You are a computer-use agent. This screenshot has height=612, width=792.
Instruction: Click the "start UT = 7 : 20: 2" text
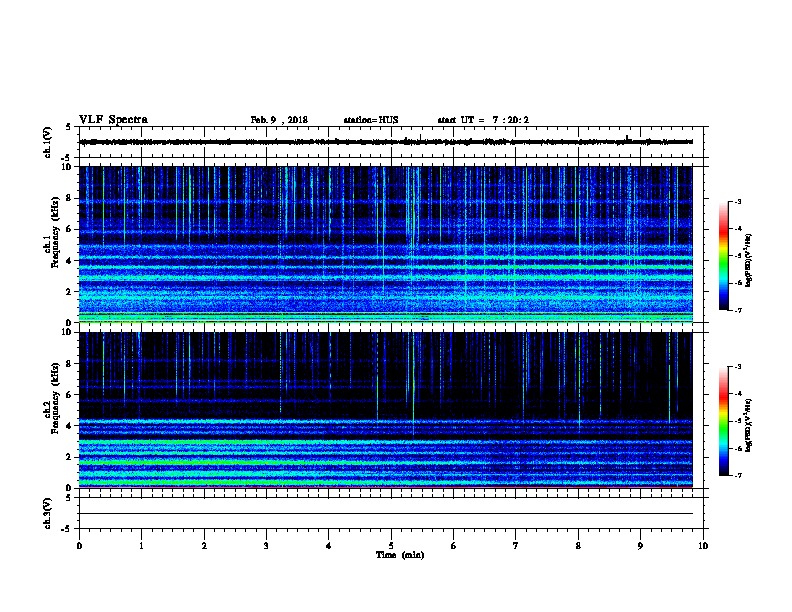coord(483,120)
